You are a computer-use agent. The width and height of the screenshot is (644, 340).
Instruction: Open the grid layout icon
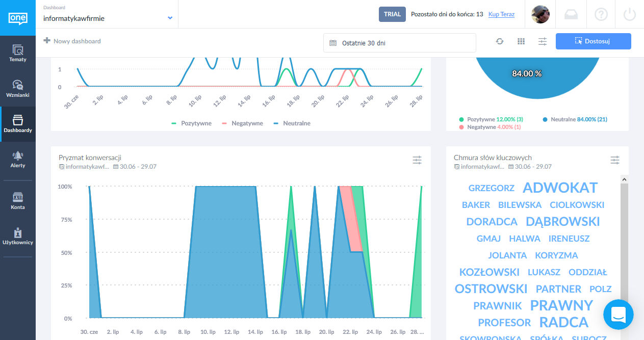[521, 41]
